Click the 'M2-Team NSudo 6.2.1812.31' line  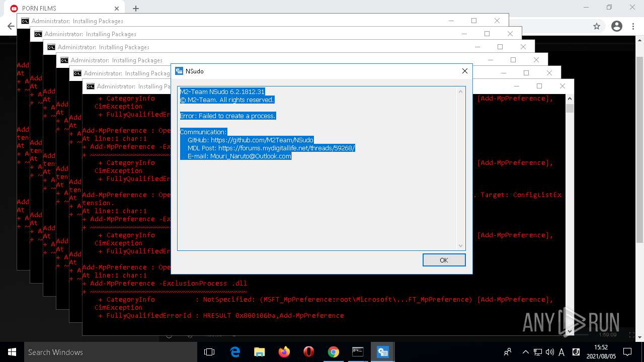pos(222,92)
